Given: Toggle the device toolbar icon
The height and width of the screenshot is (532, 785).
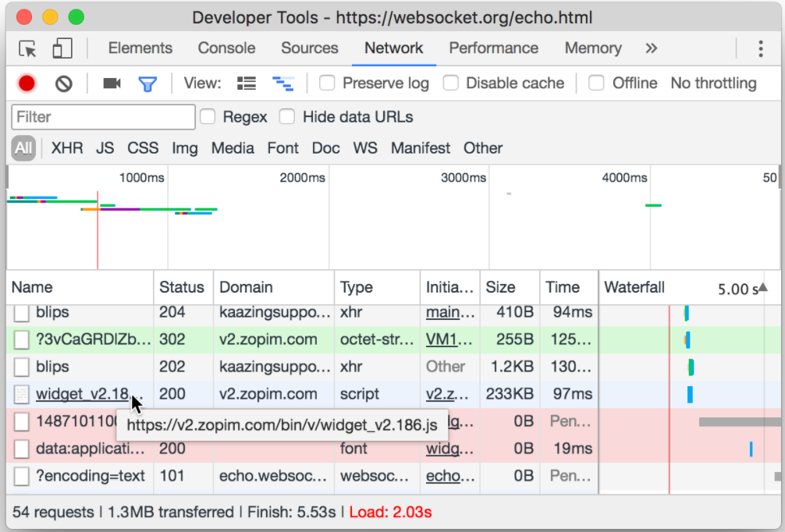Looking at the screenshot, I should tap(62, 48).
